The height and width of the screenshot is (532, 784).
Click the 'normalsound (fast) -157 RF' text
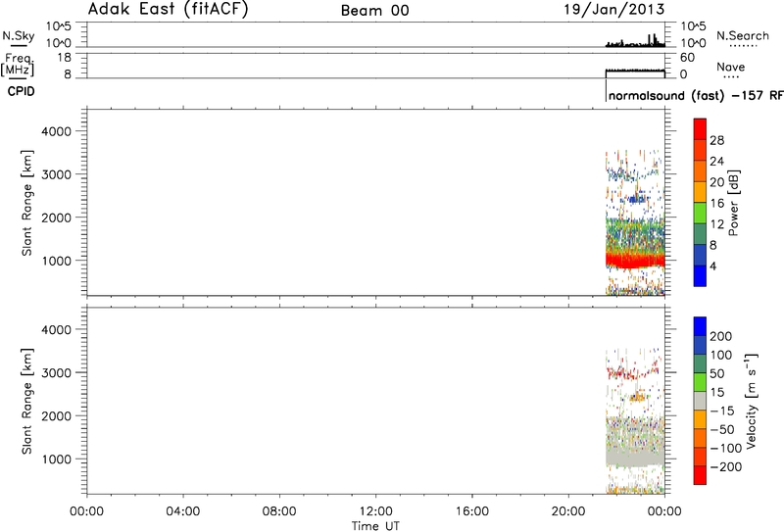click(696, 95)
